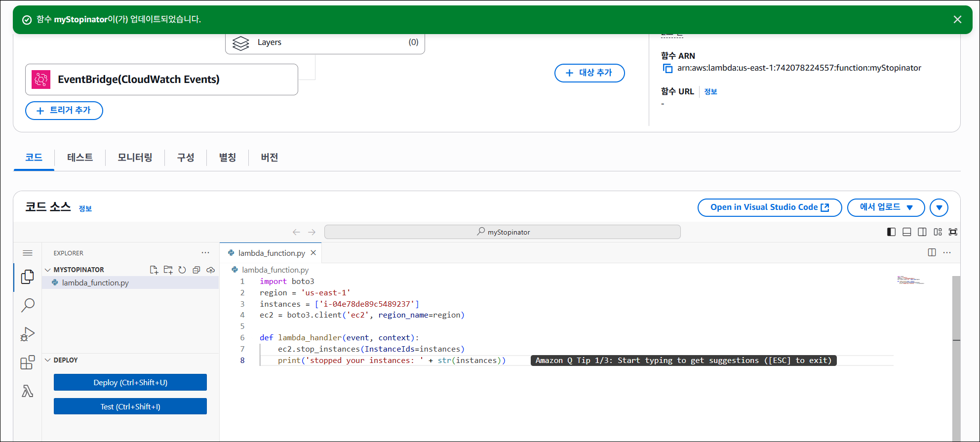
Task: Open the Lambda icon in activity bar
Action: pos(28,391)
